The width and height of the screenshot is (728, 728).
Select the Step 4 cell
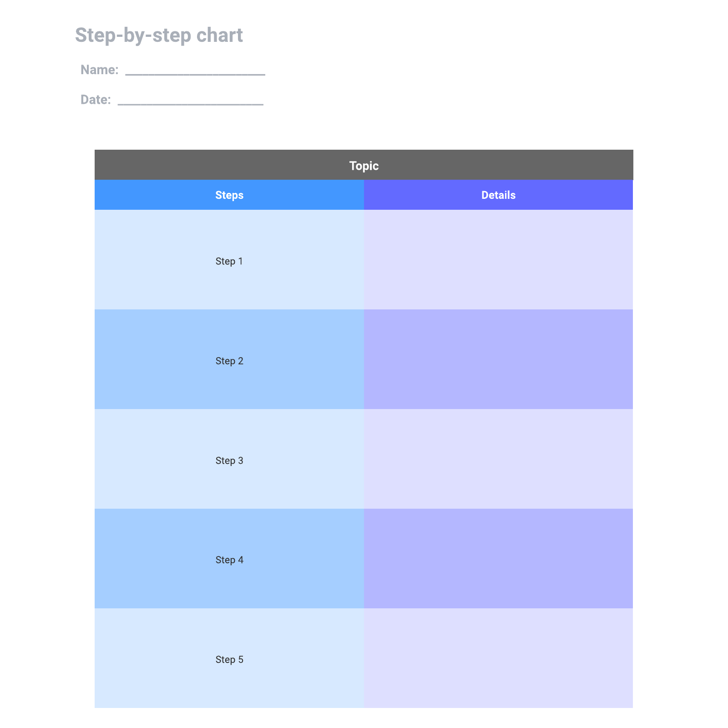pyautogui.click(x=229, y=558)
